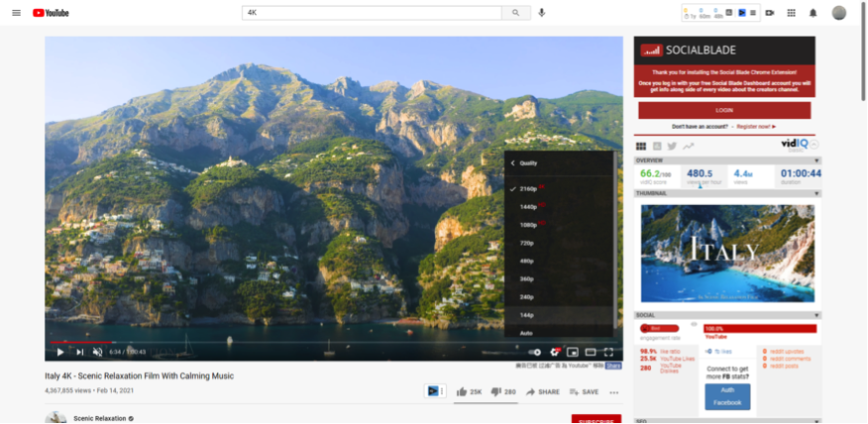The width and height of the screenshot is (868, 424).
Task: Click the search magnifier button
Action: click(515, 13)
